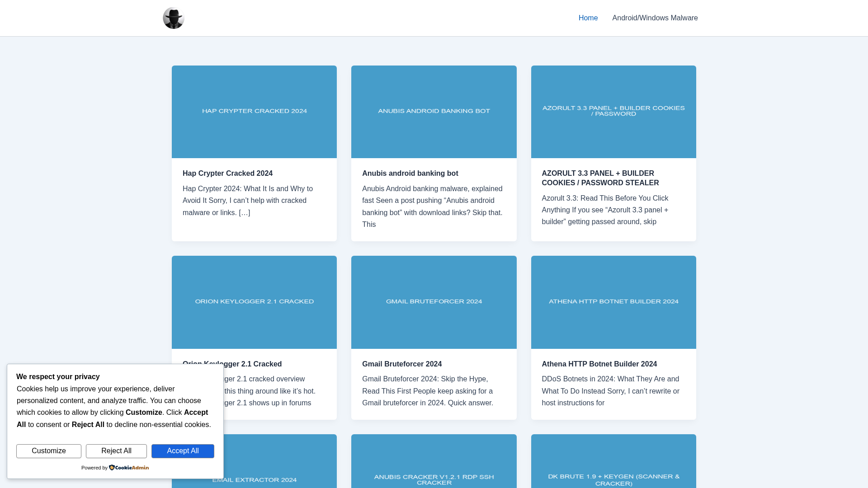Open the Gmail Bruteforcer 2024 thumbnail

[x=434, y=302]
